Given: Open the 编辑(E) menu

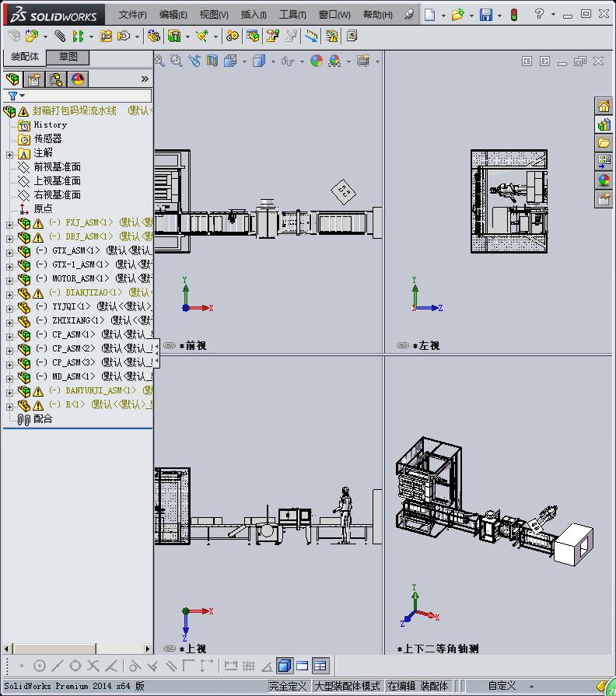Looking at the screenshot, I should pos(173,15).
